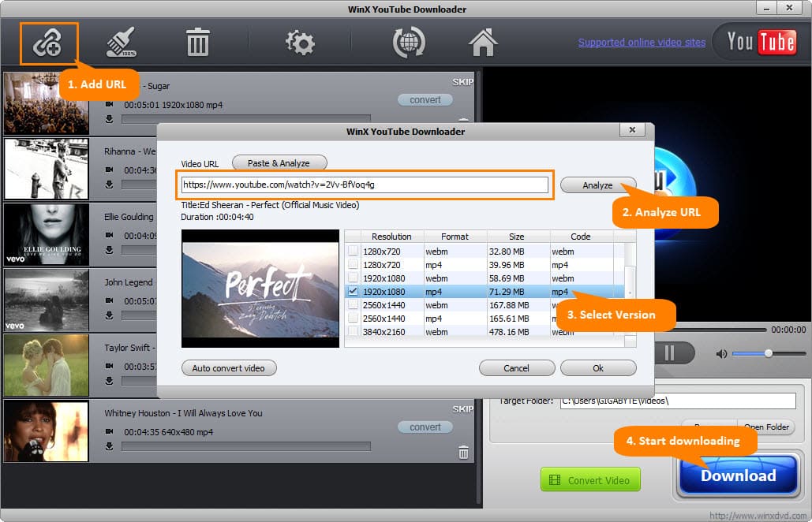Screen dimensions: 812x522
Task: Check the 1920x1080 webm version box
Action: coord(354,278)
